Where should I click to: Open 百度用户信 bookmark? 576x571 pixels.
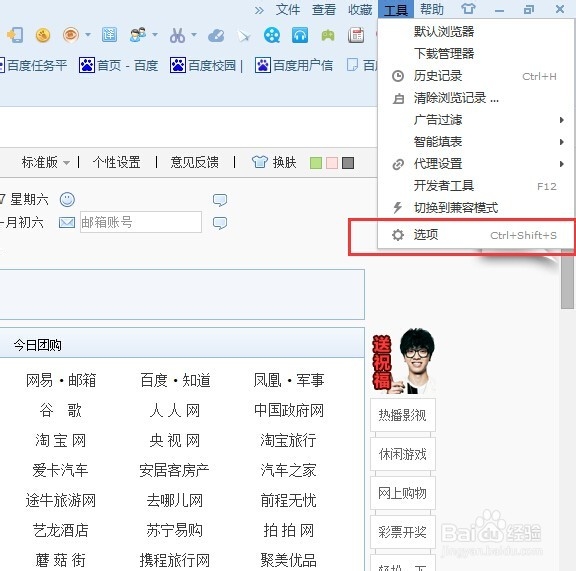coord(294,65)
